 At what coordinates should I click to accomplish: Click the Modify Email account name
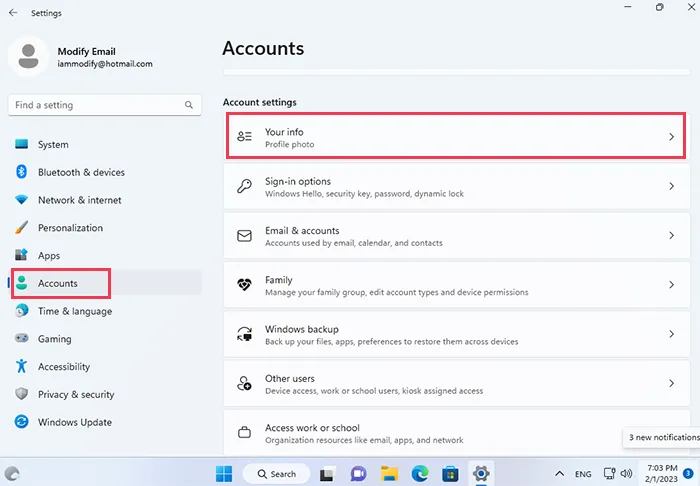coord(87,51)
